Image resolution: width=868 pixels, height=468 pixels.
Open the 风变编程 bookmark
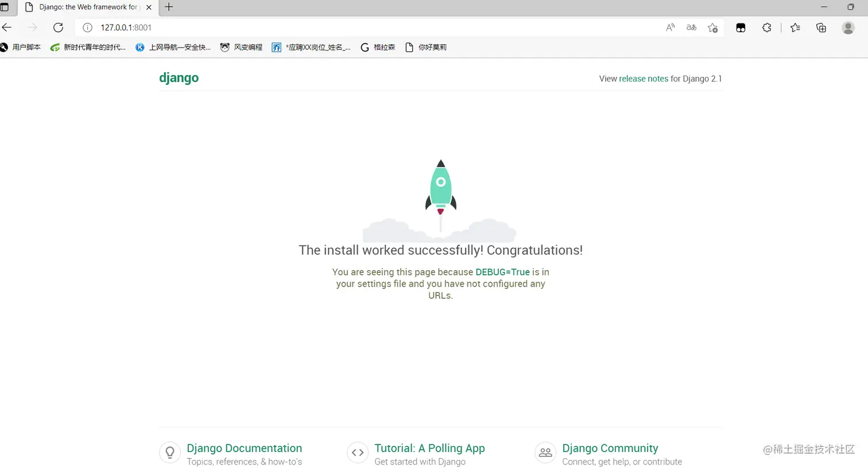tap(241, 47)
